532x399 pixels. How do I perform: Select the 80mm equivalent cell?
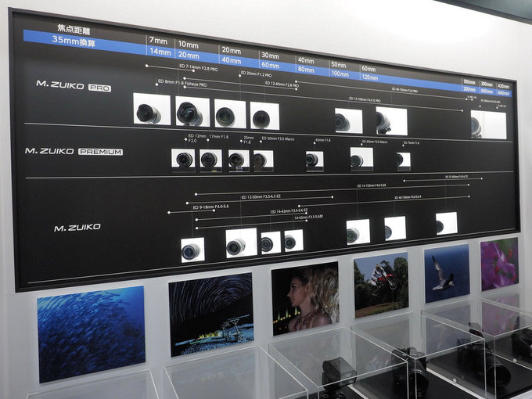click(306, 70)
